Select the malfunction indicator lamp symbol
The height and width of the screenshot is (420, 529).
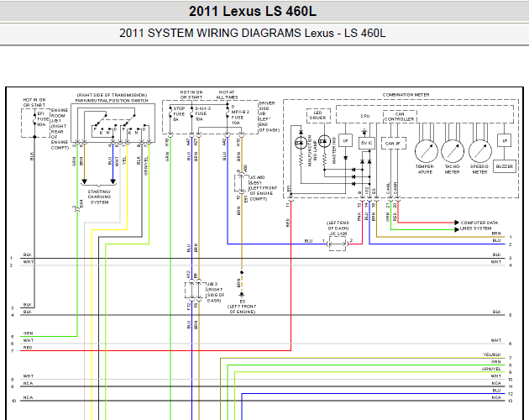point(301,143)
